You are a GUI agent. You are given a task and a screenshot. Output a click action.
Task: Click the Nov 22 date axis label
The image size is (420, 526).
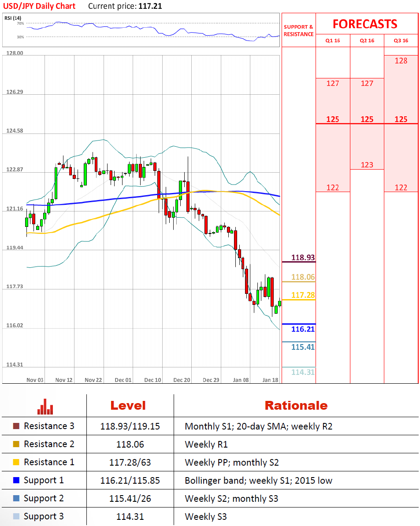93,380
